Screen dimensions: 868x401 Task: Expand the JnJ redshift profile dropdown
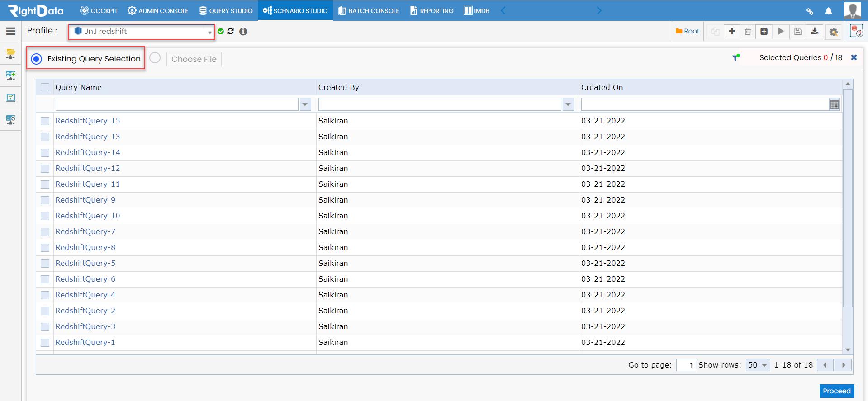pyautogui.click(x=209, y=32)
